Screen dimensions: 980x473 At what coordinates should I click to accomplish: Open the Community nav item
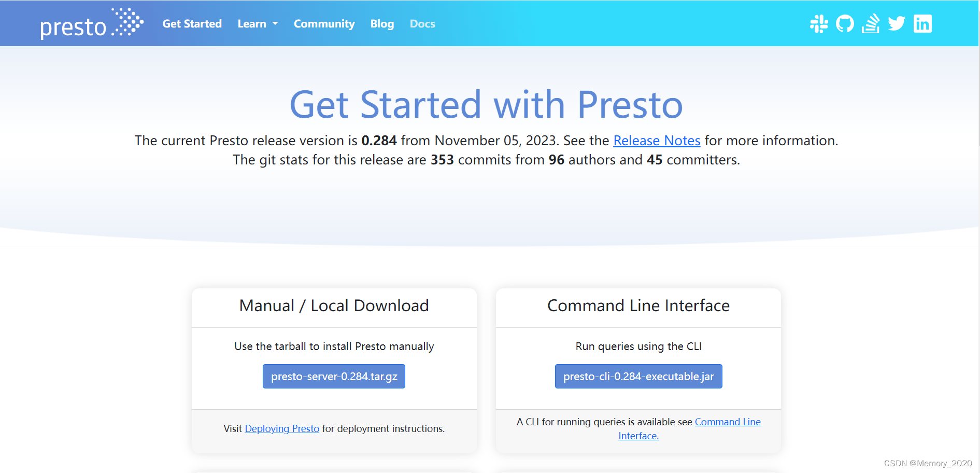(324, 24)
